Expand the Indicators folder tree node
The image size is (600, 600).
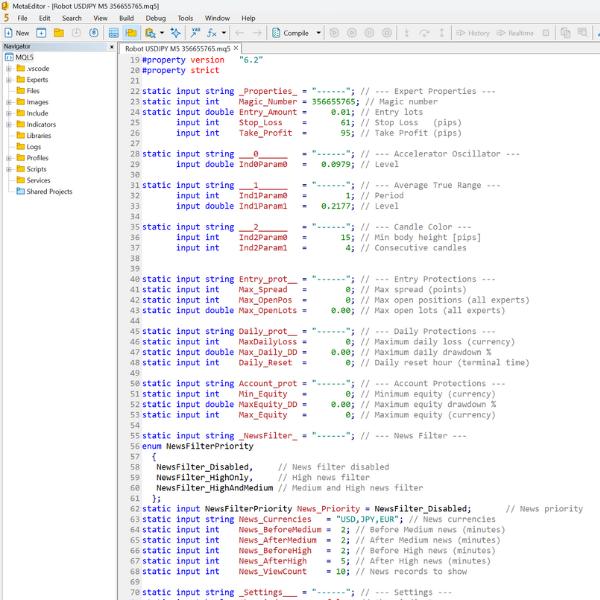click(x=9, y=124)
